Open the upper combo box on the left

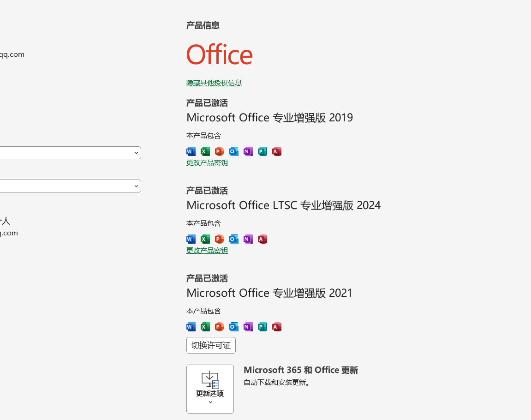(x=69, y=153)
